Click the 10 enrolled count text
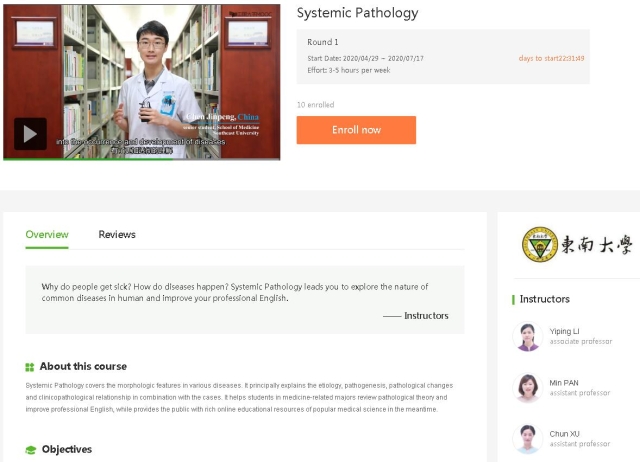Image resolution: width=640 pixels, height=462 pixels. point(315,104)
